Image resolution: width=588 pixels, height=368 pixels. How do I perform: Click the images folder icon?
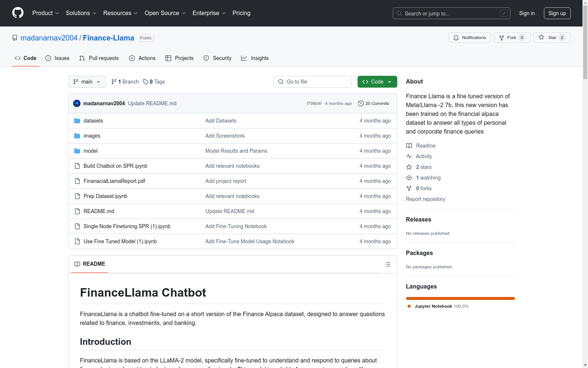tap(77, 136)
